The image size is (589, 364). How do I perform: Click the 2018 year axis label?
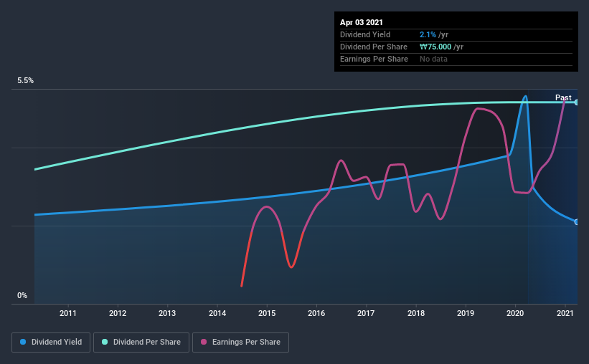click(x=416, y=313)
